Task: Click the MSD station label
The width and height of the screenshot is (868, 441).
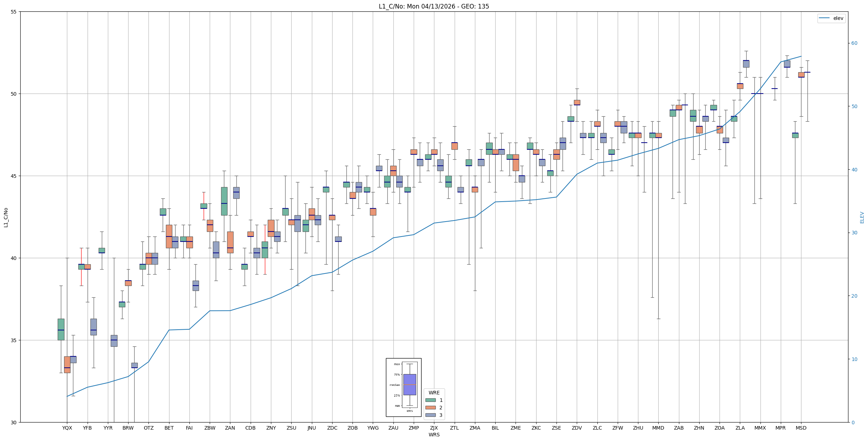Action: point(801,428)
